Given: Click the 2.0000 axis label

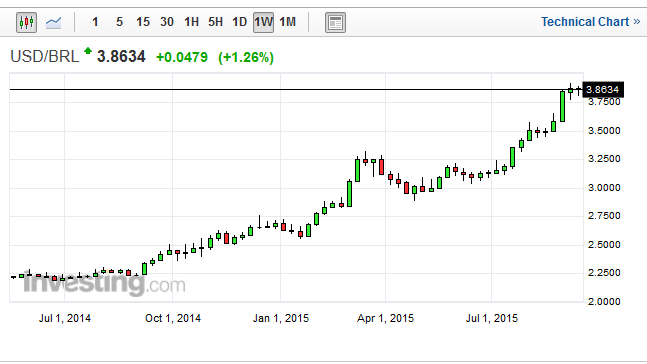Looking at the screenshot, I should 604,302.
